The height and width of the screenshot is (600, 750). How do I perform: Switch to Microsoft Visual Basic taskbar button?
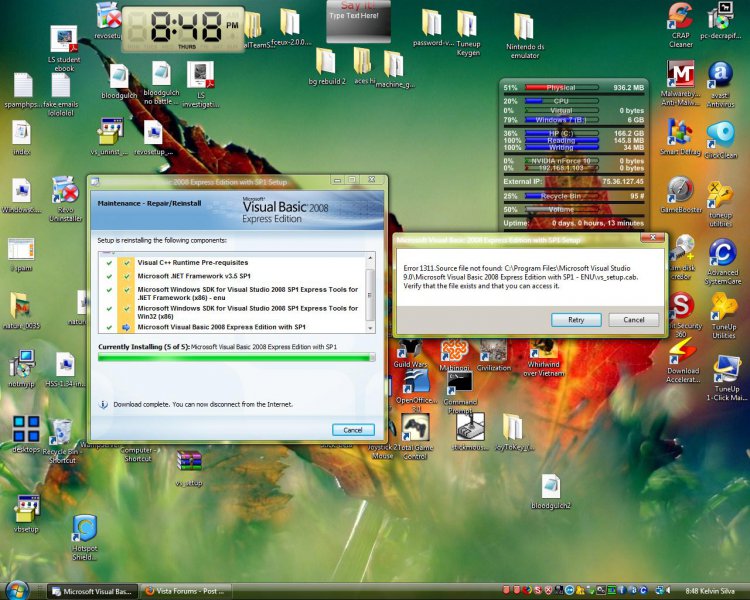point(94,591)
